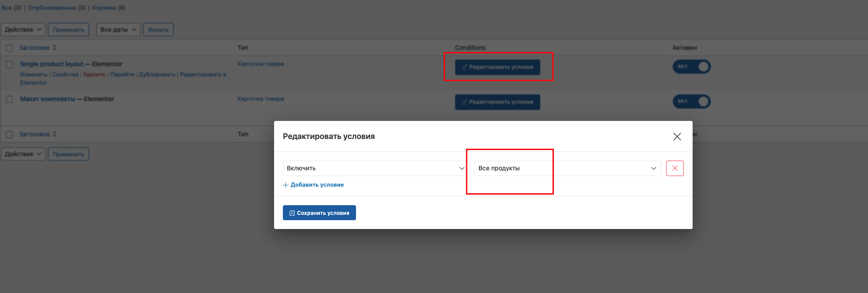Screen dimensions: 868x293
Task: Remove the condition with red X button
Action: tap(675, 168)
